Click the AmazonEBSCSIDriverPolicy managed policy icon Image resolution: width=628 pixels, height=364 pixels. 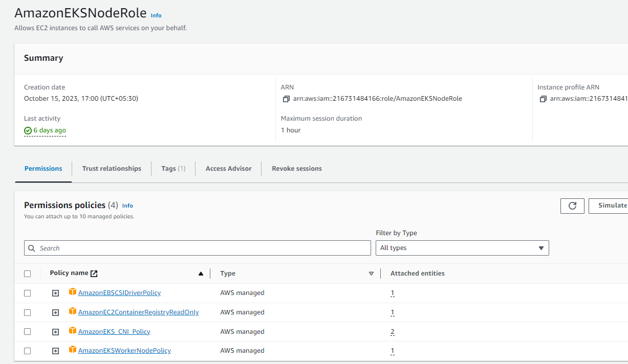click(72, 292)
